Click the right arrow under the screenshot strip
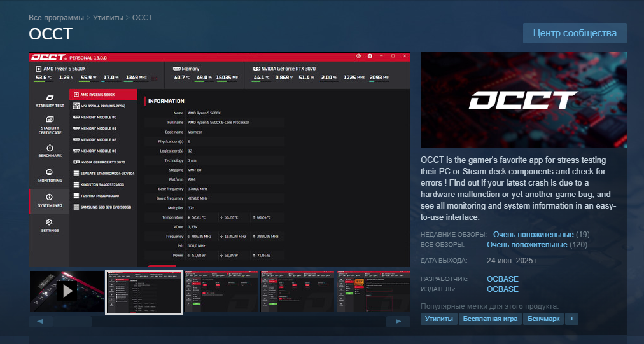The image size is (644, 344). [398, 322]
